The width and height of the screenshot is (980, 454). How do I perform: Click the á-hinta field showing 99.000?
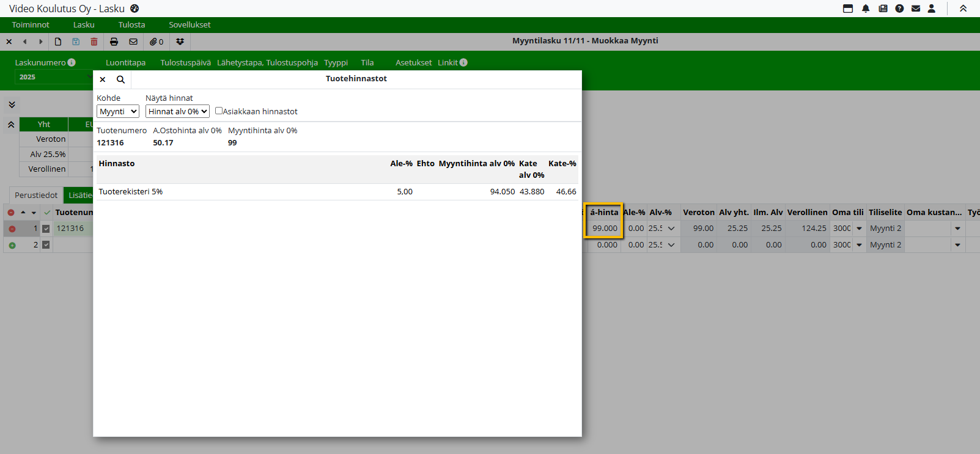(x=603, y=229)
